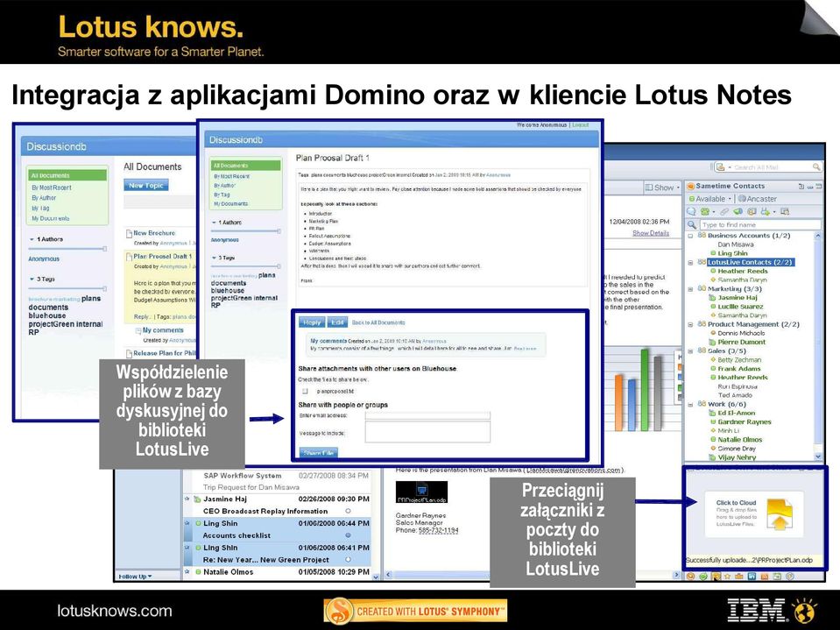Expand the Business Accounts group

[x=690, y=236]
